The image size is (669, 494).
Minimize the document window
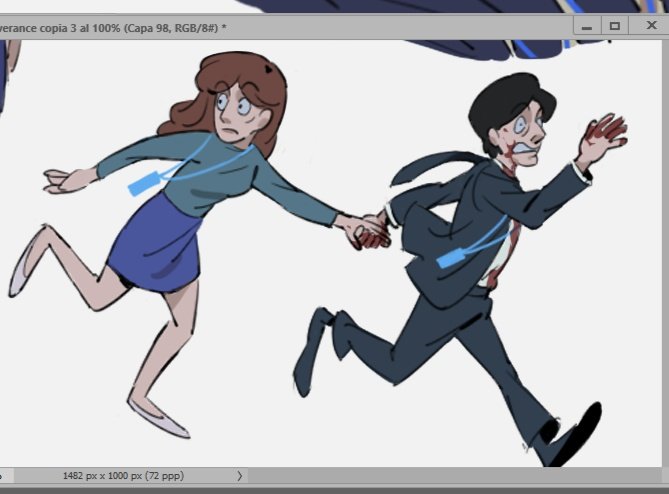pyautogui.click(x=587, y=26)
